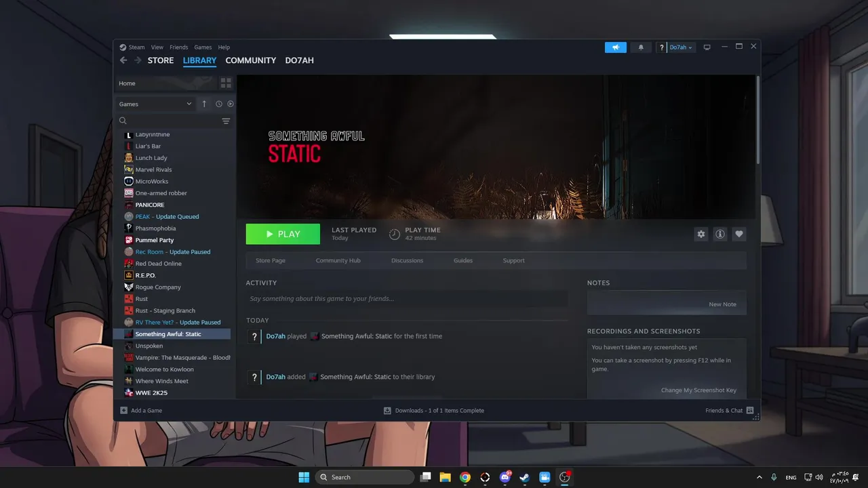Open Windows Start menu

tap(304, 477)
